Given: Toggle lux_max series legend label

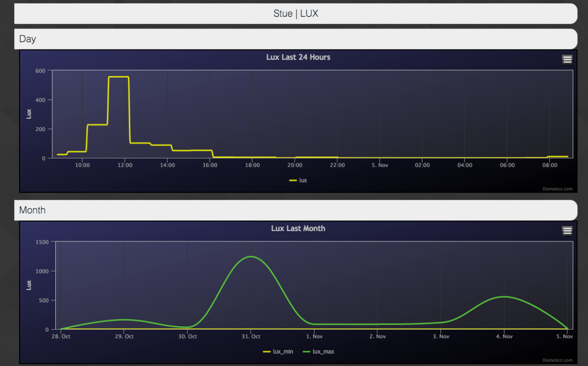Looking at the screenshot, I should [323, 352].
